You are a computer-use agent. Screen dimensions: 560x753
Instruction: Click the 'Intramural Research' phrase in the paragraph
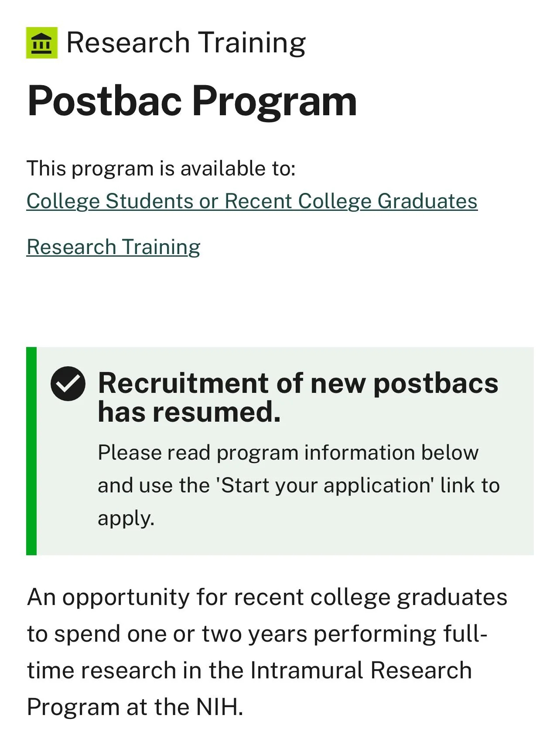(x=361, y=670)
